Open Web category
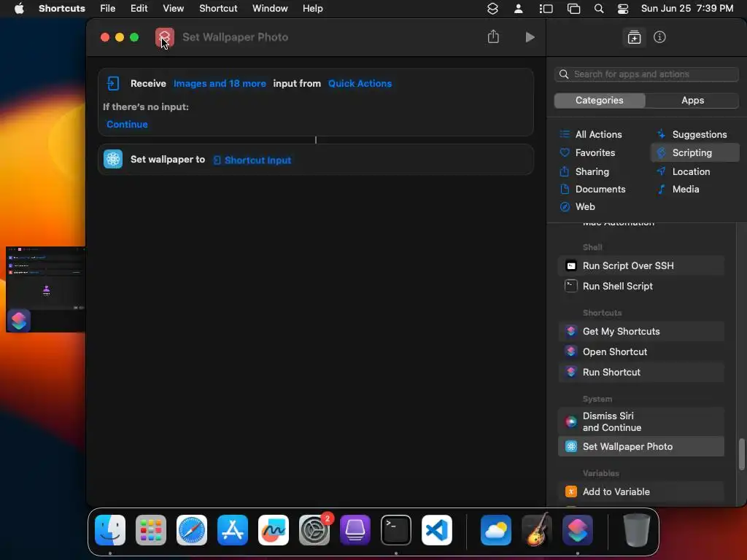This screenshot has width=747, height=560. click(577, 206)
